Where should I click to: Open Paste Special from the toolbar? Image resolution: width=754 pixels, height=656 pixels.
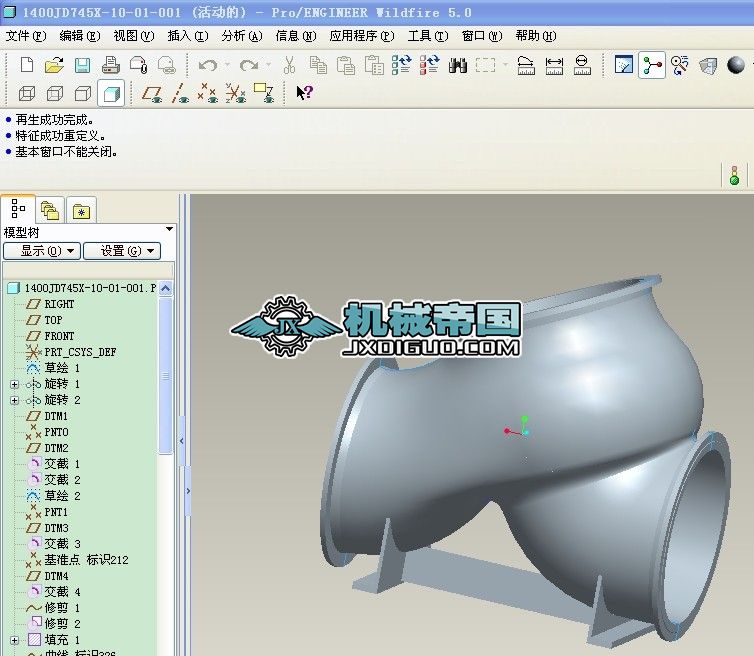(x=374, y=64)
